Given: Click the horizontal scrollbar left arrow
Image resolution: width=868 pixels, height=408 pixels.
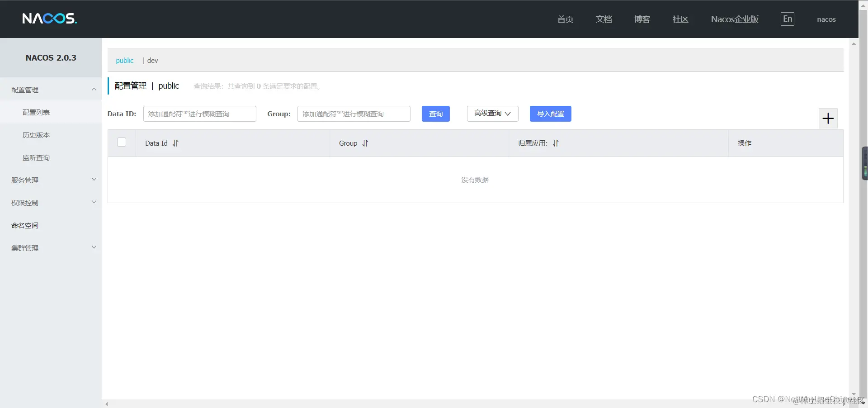Looking at the screenshot, I should 107,404.
